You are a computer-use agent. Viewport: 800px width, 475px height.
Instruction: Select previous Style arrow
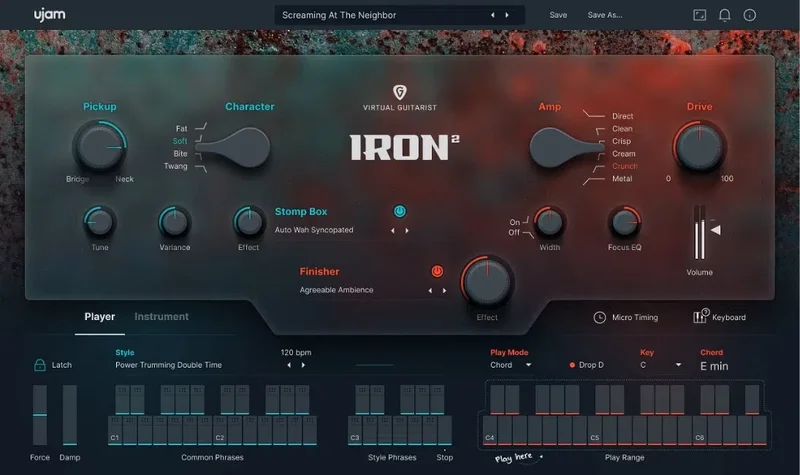[x=289, y=365]
